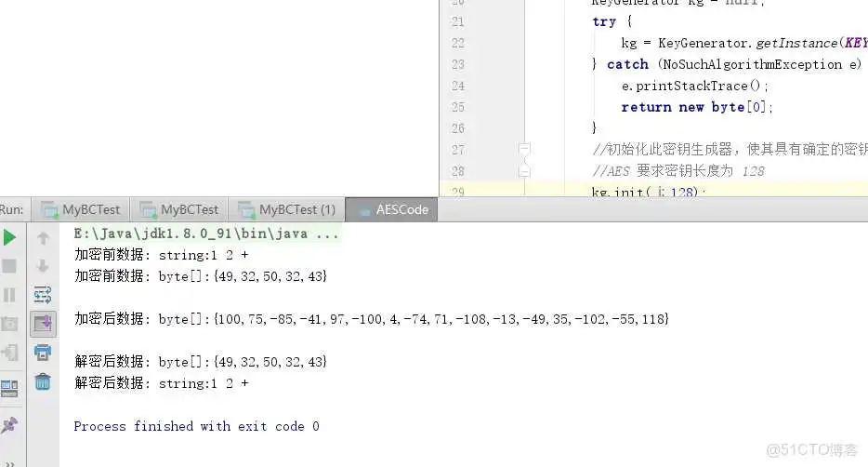The height and width of the screenshot is (467, 868).
Task: Click the Dump Threads camera icon
Action: 9,324
